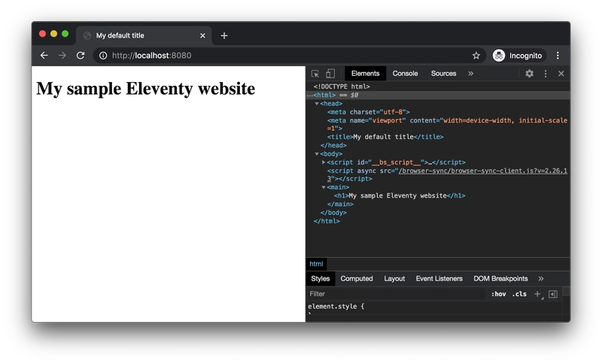Select the selected html element row
Image resolution: width=602 pixels, height=364 pixels.
[x=438, y=95]
